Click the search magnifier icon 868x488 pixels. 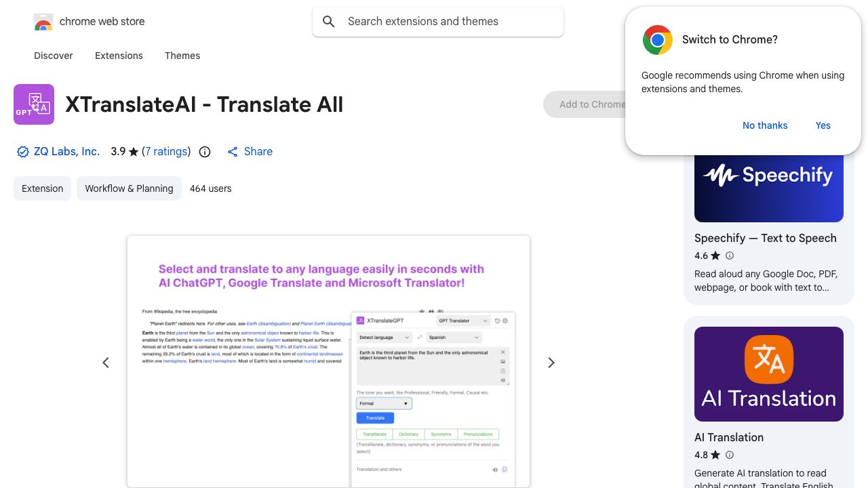(x=329, y=22)
